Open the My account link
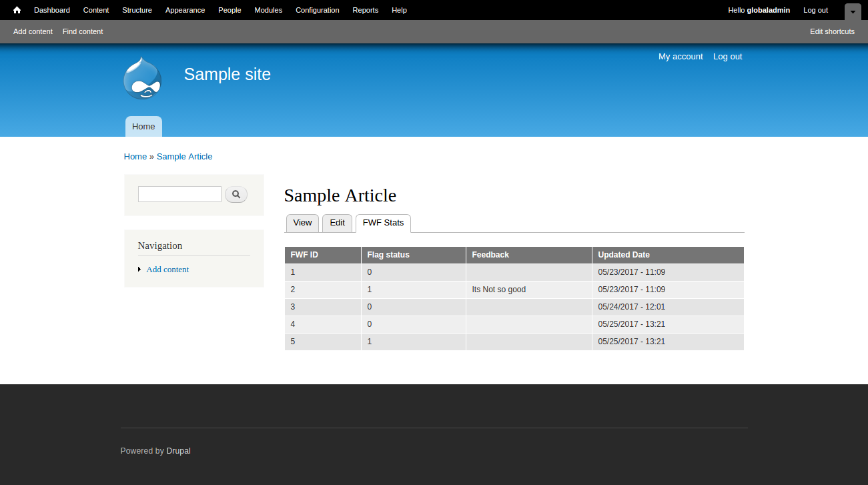This screenshot has height=485, width=868. (x=681, y=57)
